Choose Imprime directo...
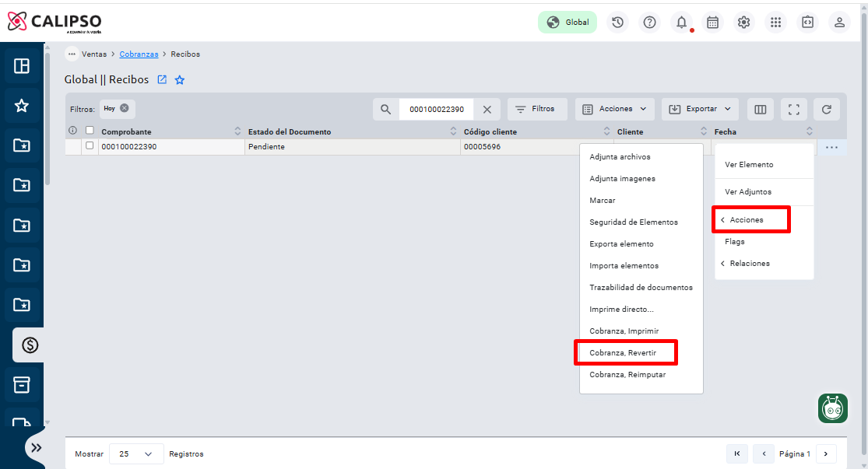868x469 pixels. [x=641, y=309]
